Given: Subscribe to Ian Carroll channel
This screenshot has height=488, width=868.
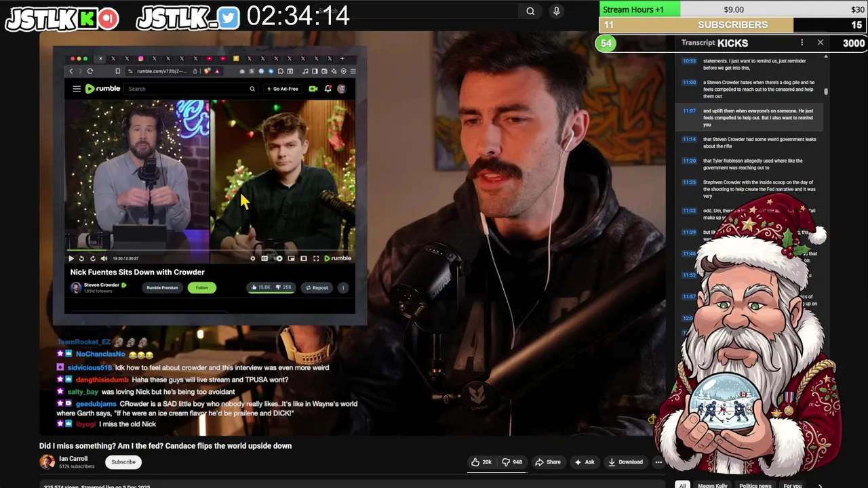Looking at the screenshot, I should pos(123,462).
